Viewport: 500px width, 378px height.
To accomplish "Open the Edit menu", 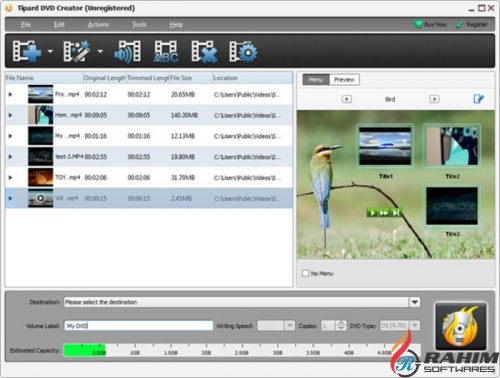I will tap(59, 24).
